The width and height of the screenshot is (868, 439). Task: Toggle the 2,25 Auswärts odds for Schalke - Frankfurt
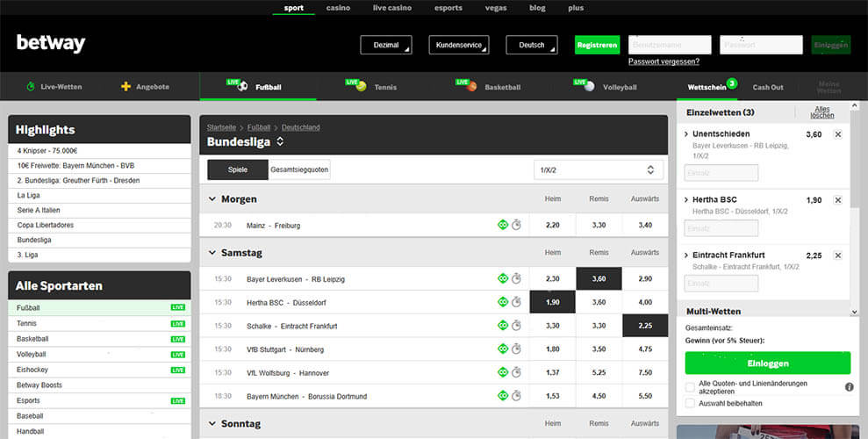click(645, 326)
